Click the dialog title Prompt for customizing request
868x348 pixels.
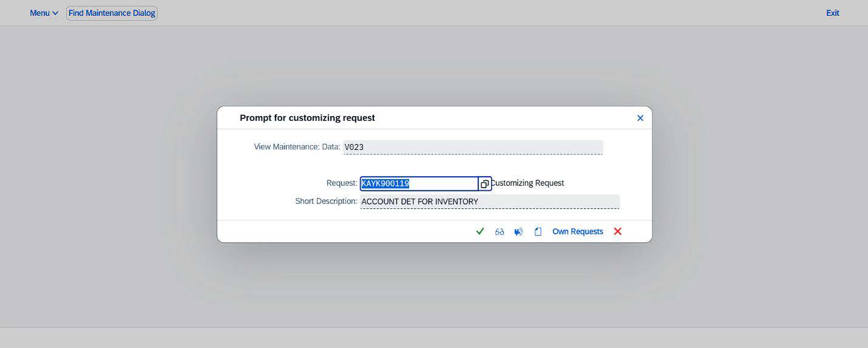pos(307,118)
